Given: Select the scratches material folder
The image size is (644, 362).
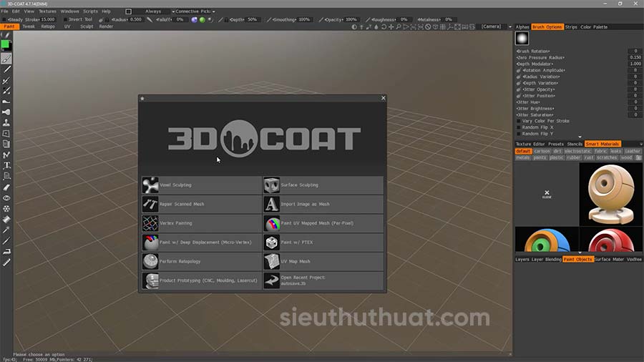Looking at the screenshot, I should coord(607,157).
